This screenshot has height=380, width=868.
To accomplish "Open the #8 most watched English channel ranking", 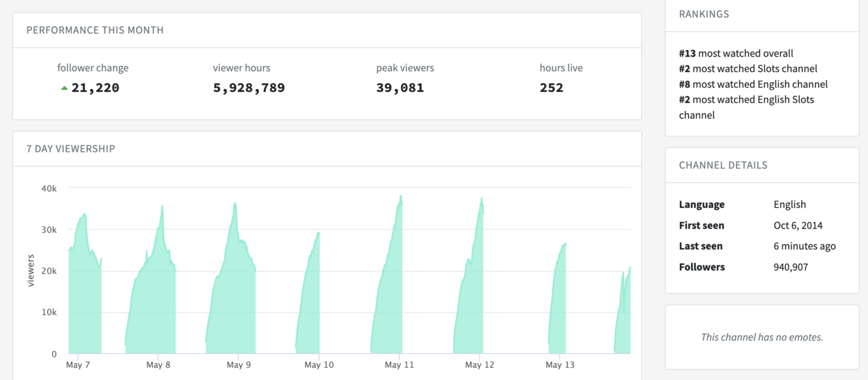I will pos(753,84).
